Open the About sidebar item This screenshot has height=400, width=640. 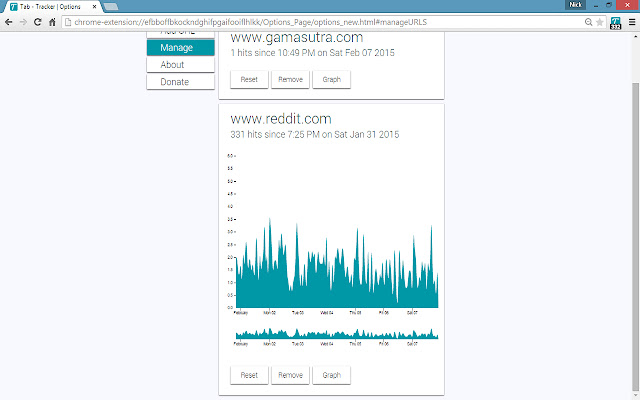[180, 65]
